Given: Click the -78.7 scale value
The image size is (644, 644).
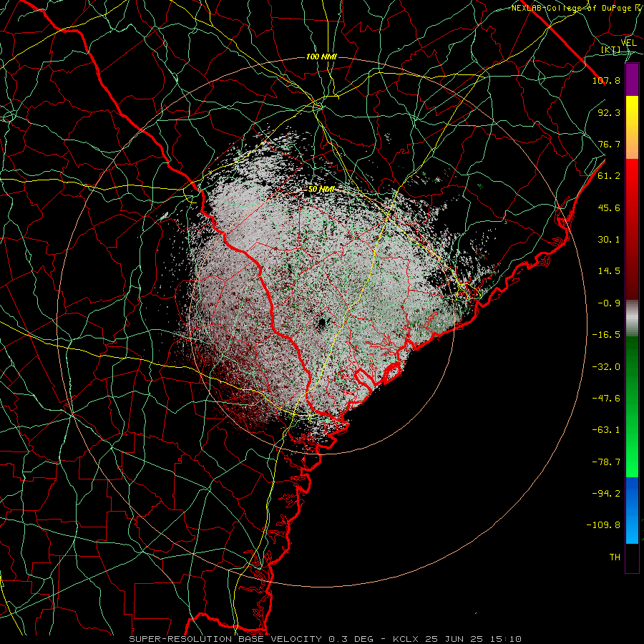Looking at the screenshot, I should [x=606, y=462].
